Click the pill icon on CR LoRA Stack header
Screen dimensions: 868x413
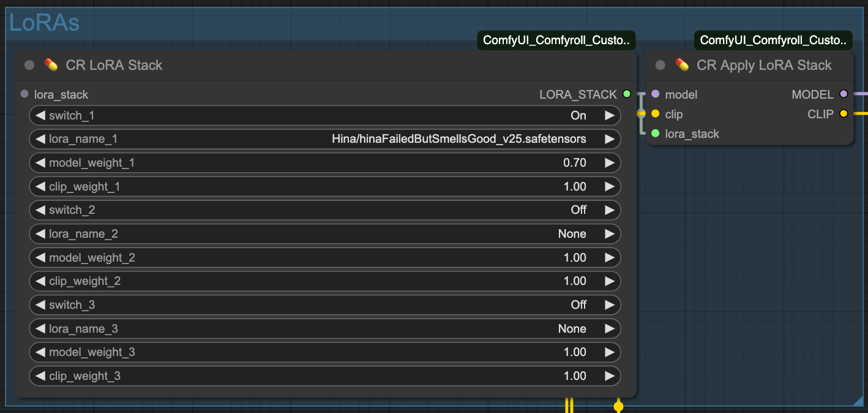pyautogui.click(x=51, y=64)
